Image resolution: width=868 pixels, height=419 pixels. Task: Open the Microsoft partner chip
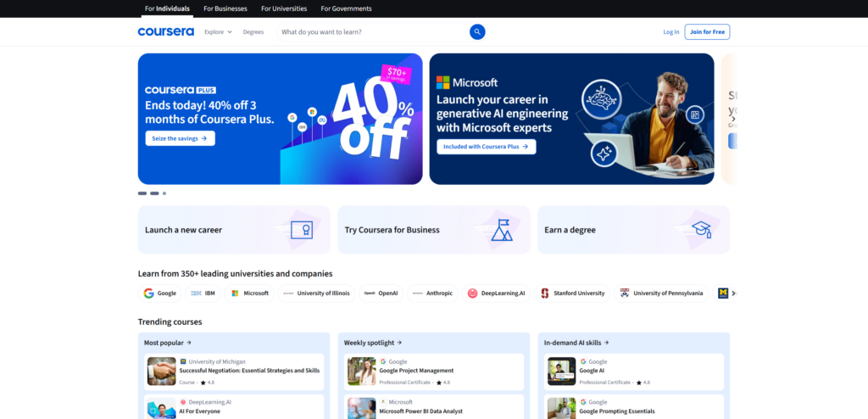tap(250, 293)
